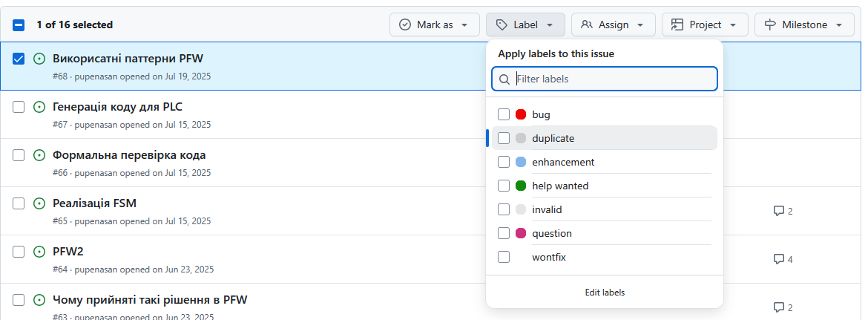Focus the Filter labels text field

coord(613,79)
